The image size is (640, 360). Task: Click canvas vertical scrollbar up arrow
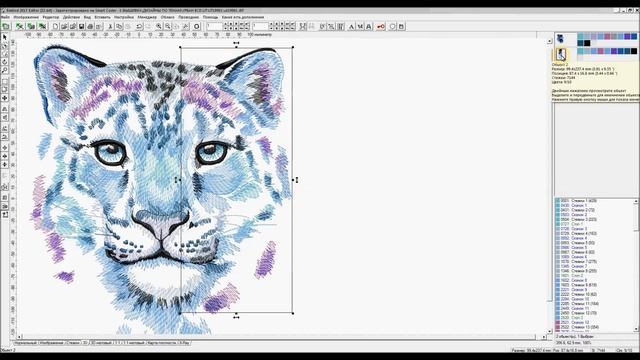549,41
